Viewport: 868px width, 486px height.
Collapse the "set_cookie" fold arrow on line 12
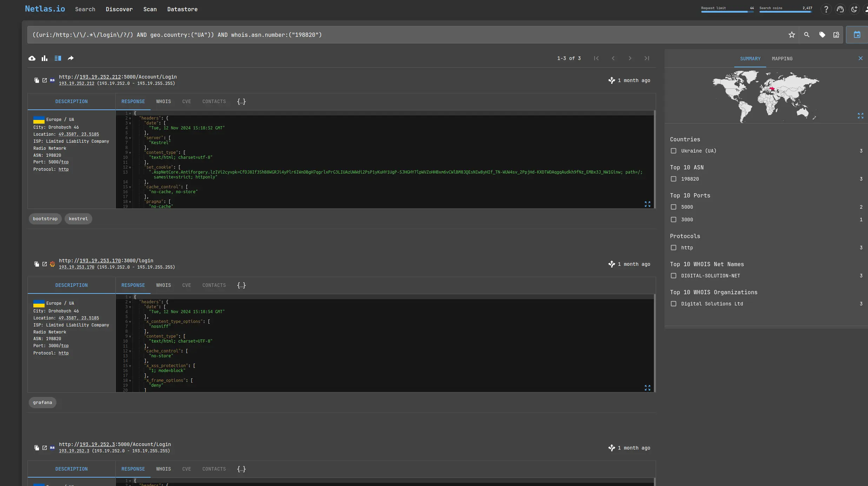point(130,168)
